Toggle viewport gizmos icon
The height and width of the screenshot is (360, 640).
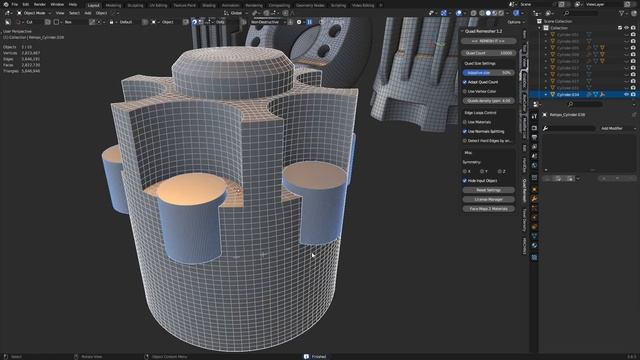[444, 13]
